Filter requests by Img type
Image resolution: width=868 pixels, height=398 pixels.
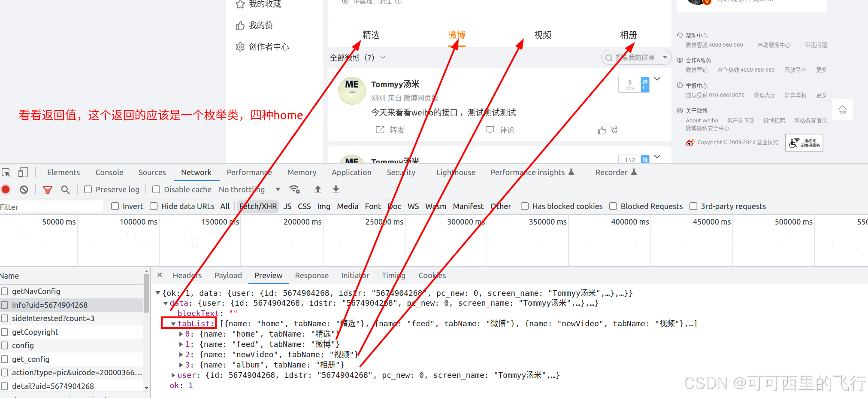pyautogui.click(x=324, y=206)
